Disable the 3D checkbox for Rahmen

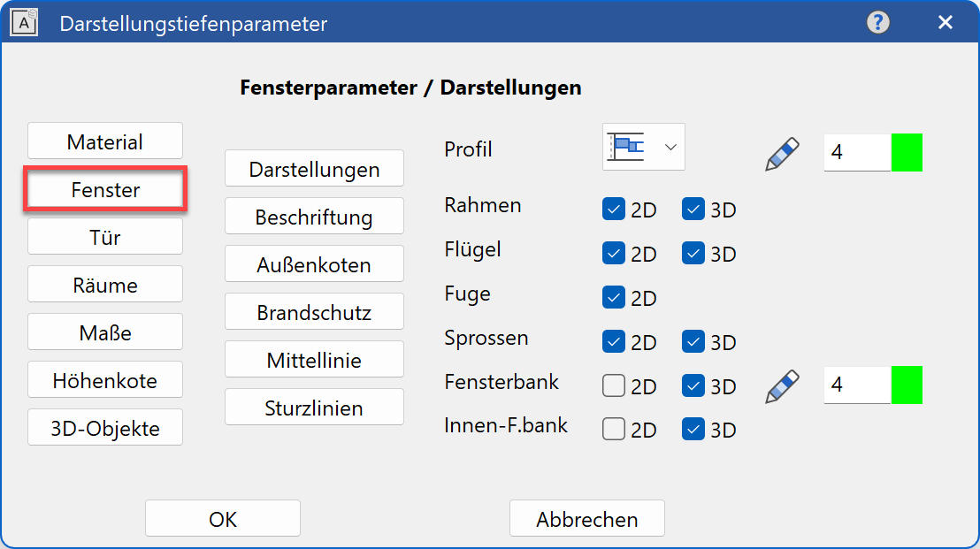pos(693,209)
